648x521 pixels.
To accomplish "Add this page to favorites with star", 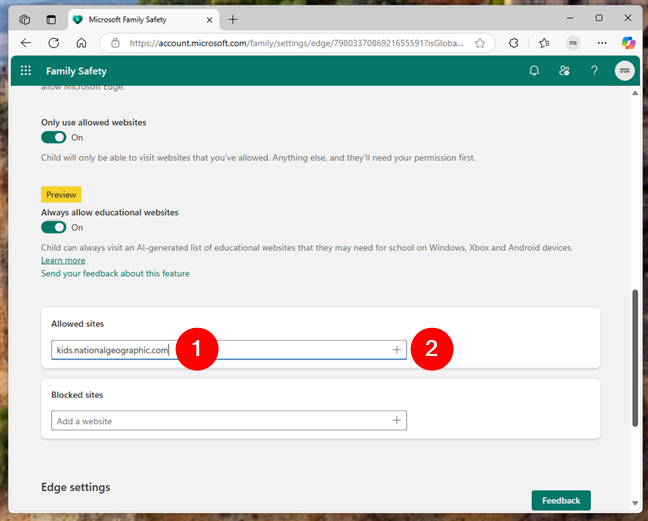I will click(480, 43).
